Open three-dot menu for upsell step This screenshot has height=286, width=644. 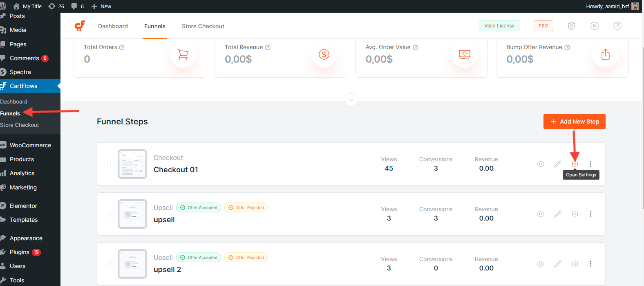pyautogui.click(x=590, y=214)
